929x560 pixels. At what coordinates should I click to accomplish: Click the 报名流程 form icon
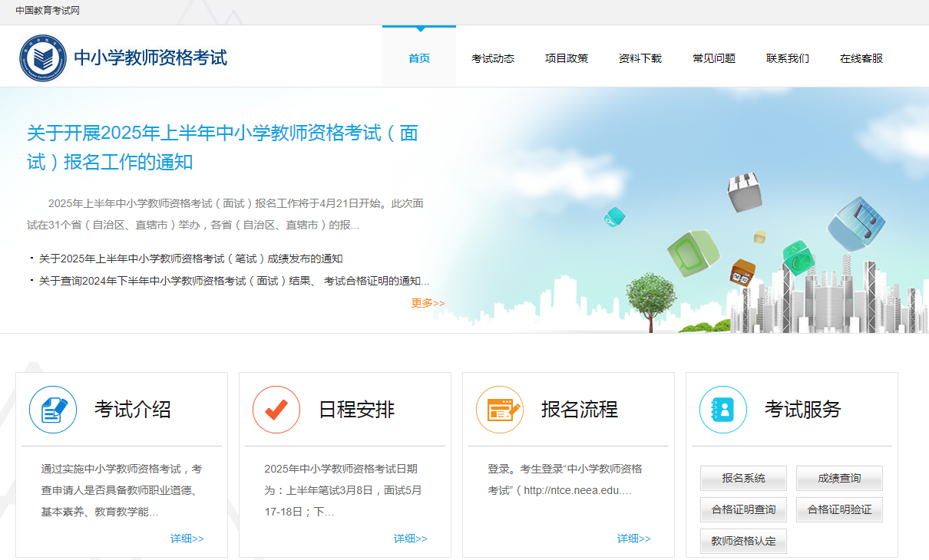click(500, 410)
